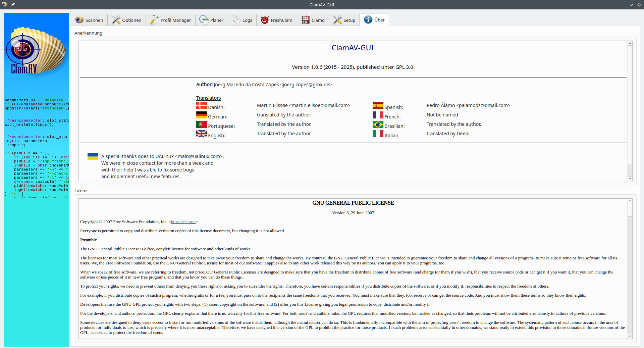Image resolution: width=644 pixels, height=348 pixels.
Task: Click the UALinux special thanks line
Action: [162, 156]
